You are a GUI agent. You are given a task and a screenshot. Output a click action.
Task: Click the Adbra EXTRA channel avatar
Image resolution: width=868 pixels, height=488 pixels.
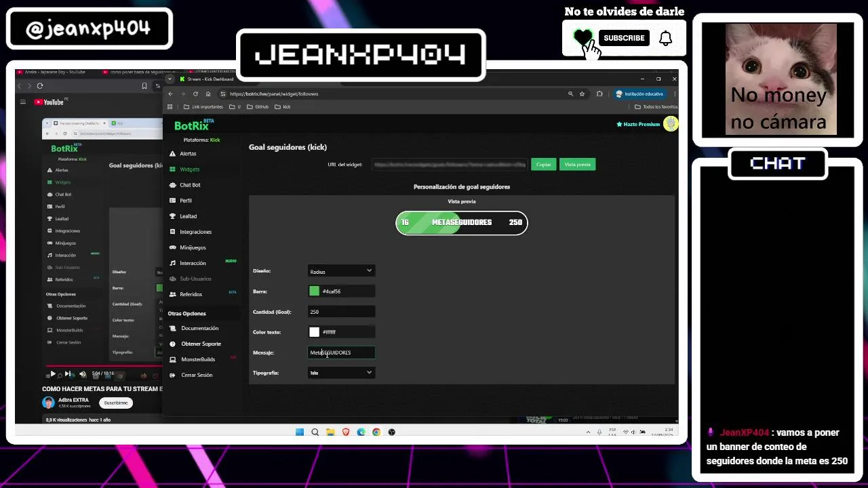pyautogui.click(x=48, y=403)
